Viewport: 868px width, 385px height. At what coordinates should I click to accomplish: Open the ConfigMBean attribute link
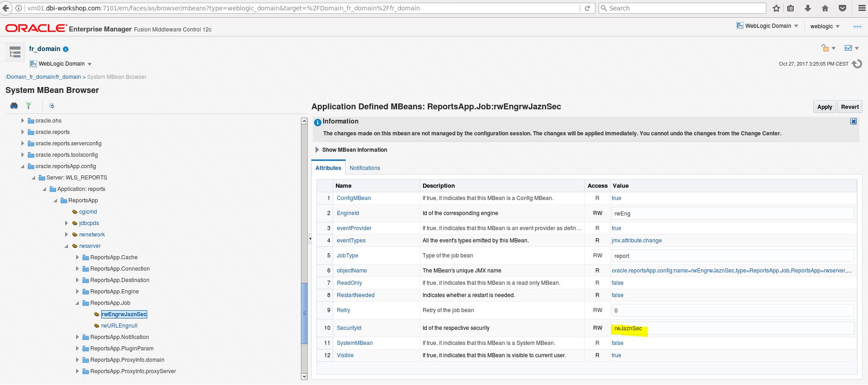pos(354,198)
